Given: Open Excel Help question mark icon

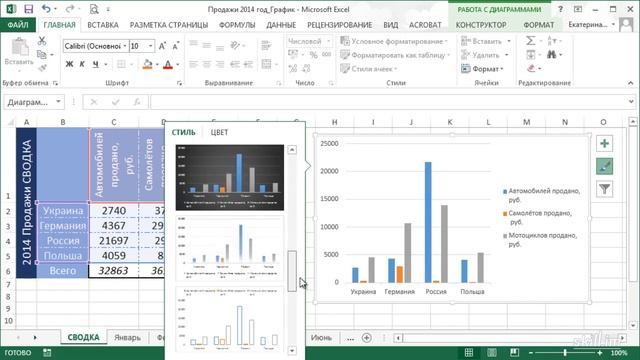Looking at the screenshot, I should tap(560, 9).
